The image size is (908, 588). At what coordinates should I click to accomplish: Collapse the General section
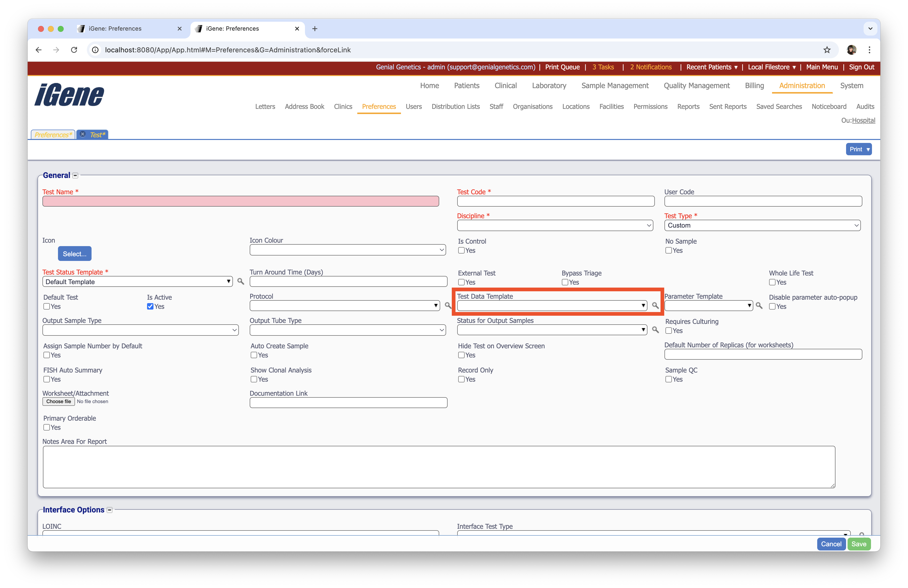tap(75, 175)
